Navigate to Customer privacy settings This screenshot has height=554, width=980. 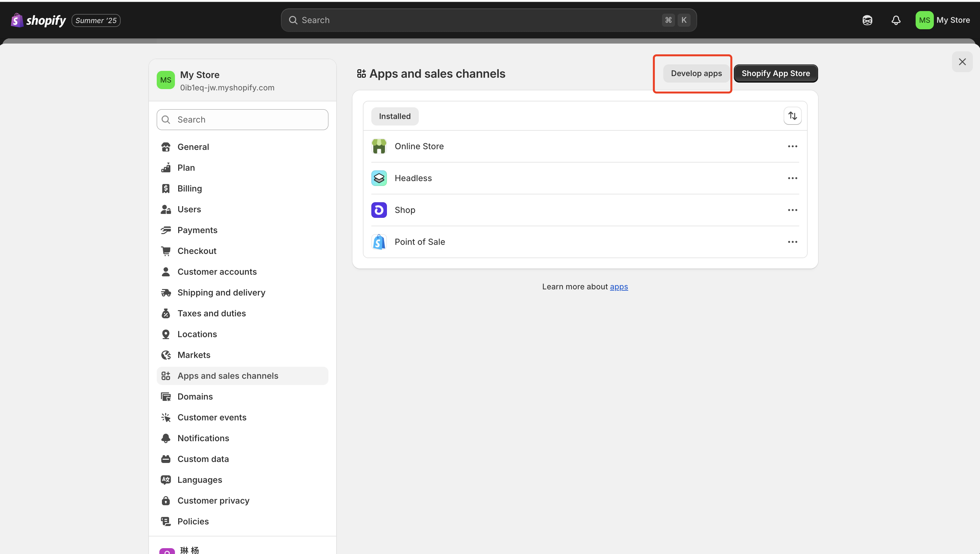point(213,501)
